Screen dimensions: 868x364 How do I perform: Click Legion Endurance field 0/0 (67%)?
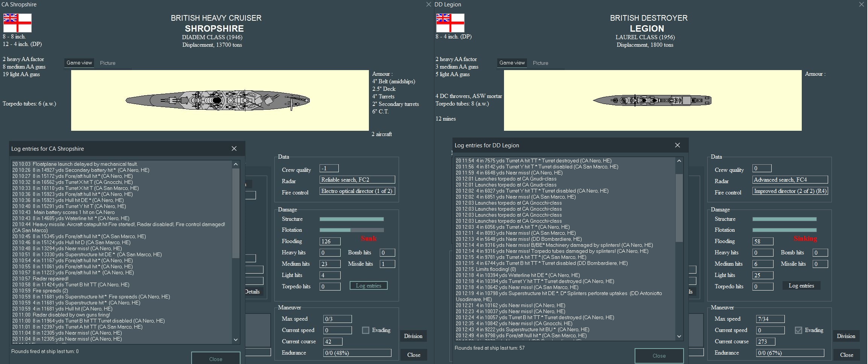pos(790,353)
